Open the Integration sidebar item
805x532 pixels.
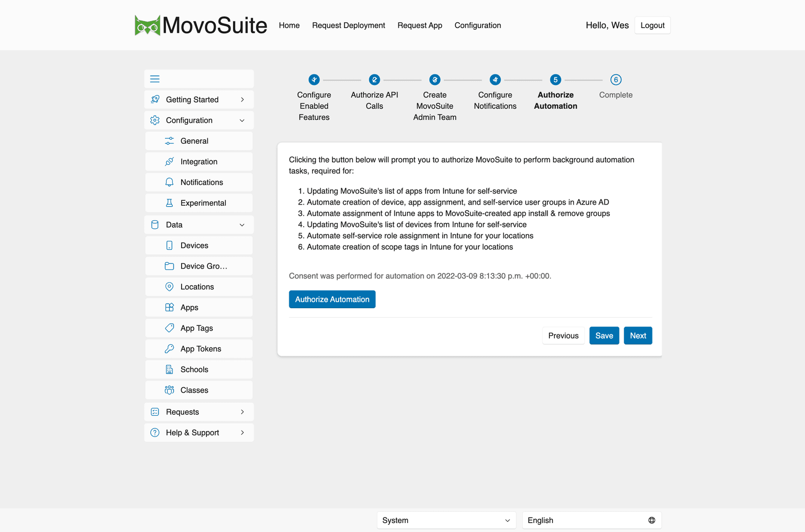199,161
